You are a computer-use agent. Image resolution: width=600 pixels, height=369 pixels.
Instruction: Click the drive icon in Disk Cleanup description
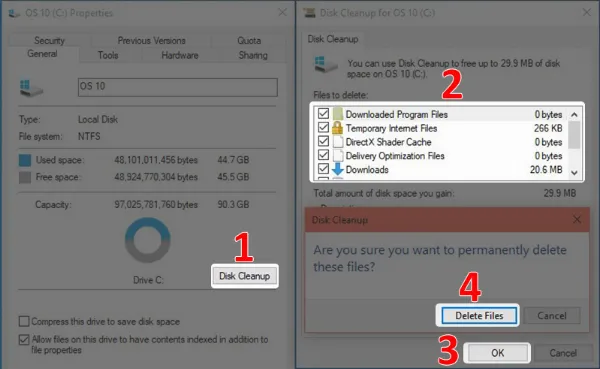point(325,64)
